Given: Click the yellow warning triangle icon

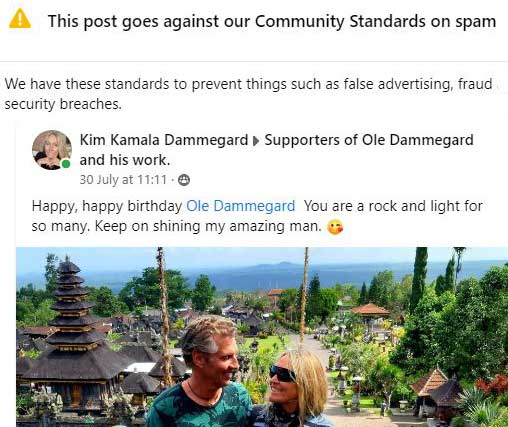Looking at the screenshot, I should (x=20, y=19).
